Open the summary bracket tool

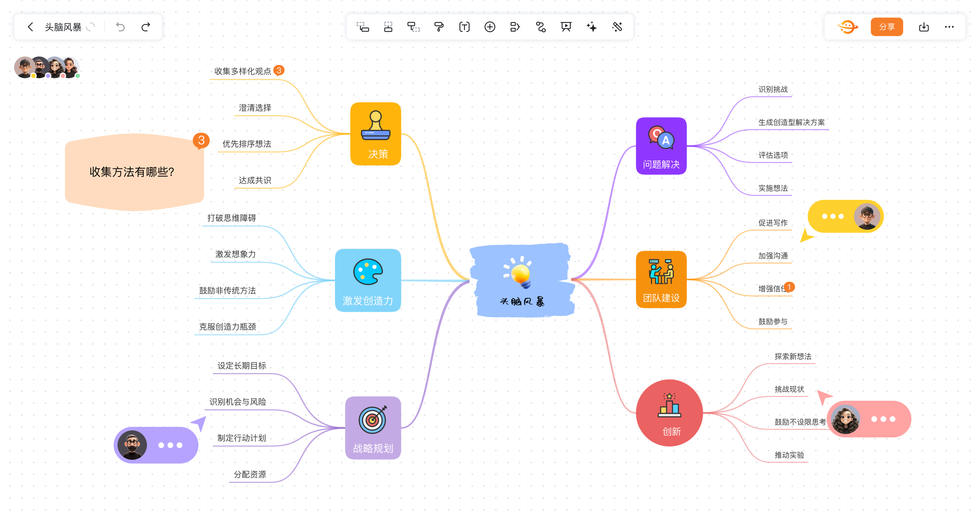tap(515, 27)
